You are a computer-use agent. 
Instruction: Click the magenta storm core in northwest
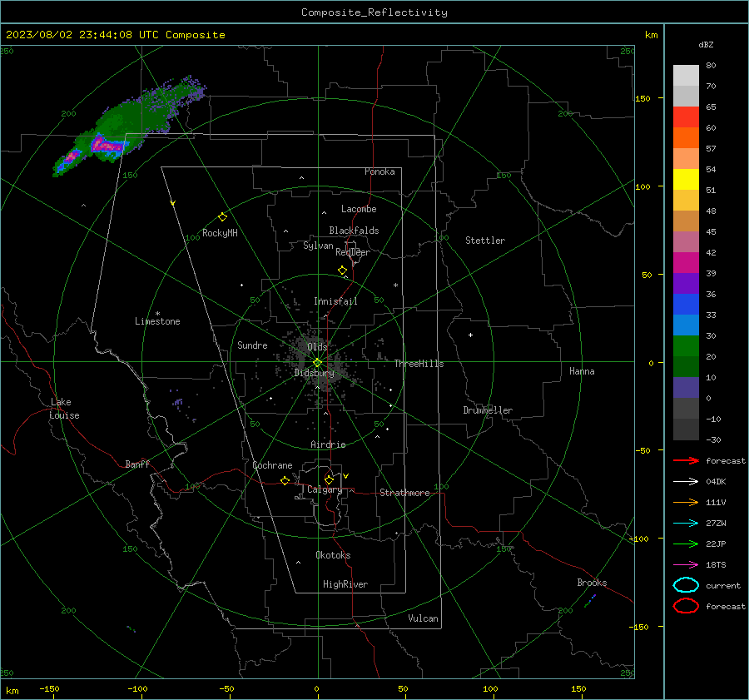(x=109, y=145)
